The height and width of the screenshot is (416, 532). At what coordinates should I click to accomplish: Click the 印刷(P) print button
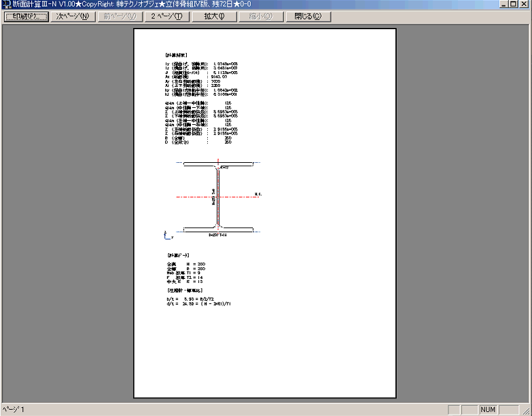26,16
